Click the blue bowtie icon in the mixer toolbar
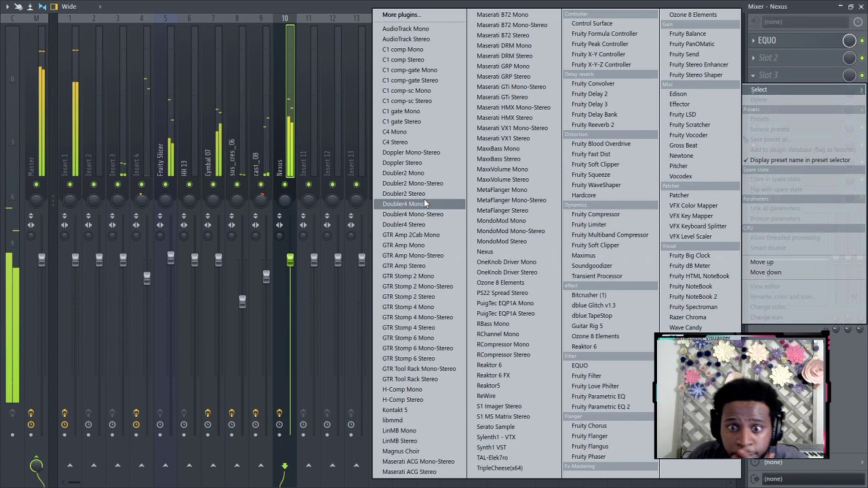 42,7
